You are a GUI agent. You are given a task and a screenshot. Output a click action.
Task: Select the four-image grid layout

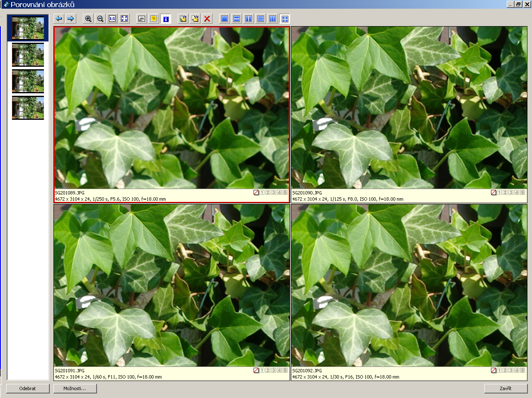(x=285, y=19)
